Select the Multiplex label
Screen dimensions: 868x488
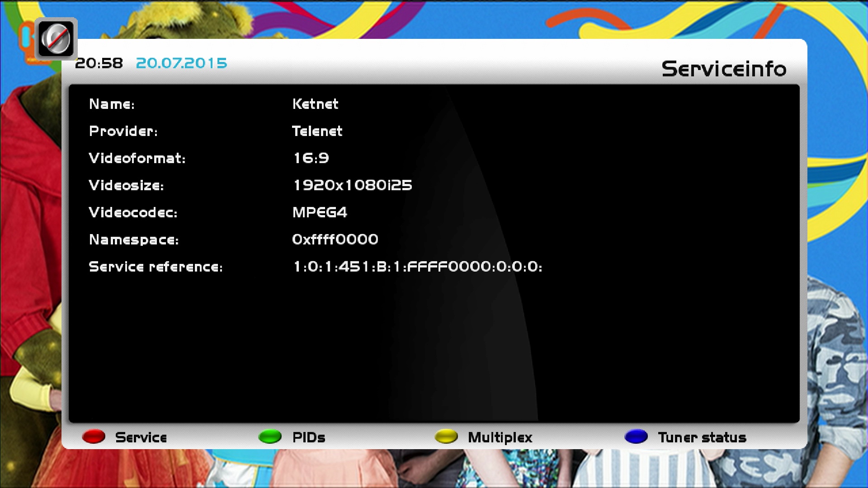point(500,437)
